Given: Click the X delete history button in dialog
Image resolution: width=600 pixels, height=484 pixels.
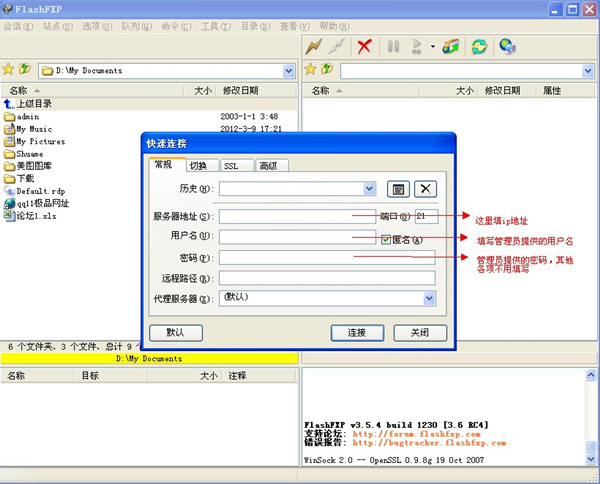Looking at the screenshot, I should pos(426,188).
